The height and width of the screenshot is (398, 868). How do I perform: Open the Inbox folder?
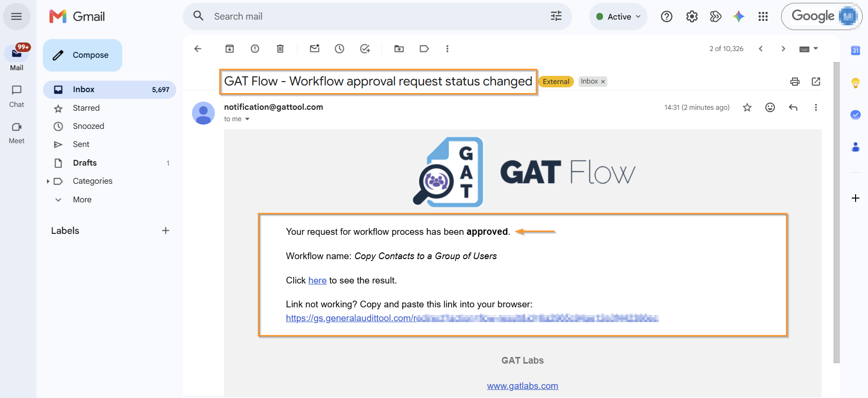point(110,90)
